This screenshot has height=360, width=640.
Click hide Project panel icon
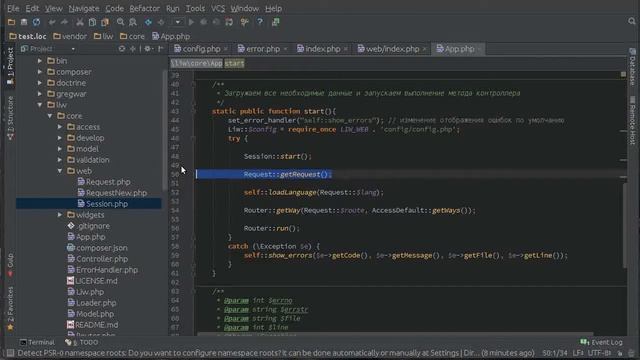(x=161, y=49)
